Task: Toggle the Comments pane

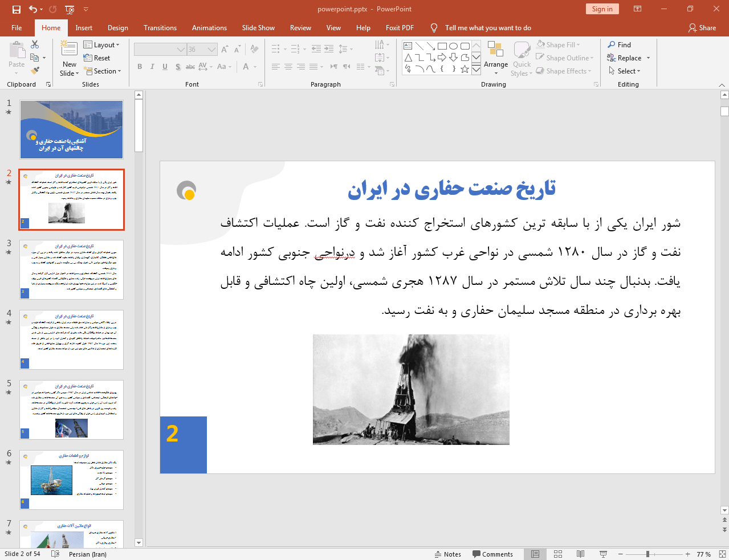Action: click(x=492, y=554)
